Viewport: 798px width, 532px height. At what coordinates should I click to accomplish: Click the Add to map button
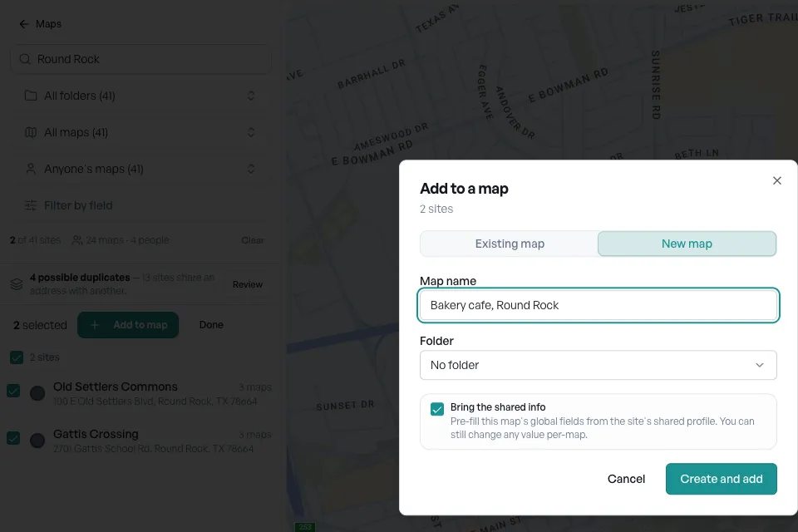128,325
